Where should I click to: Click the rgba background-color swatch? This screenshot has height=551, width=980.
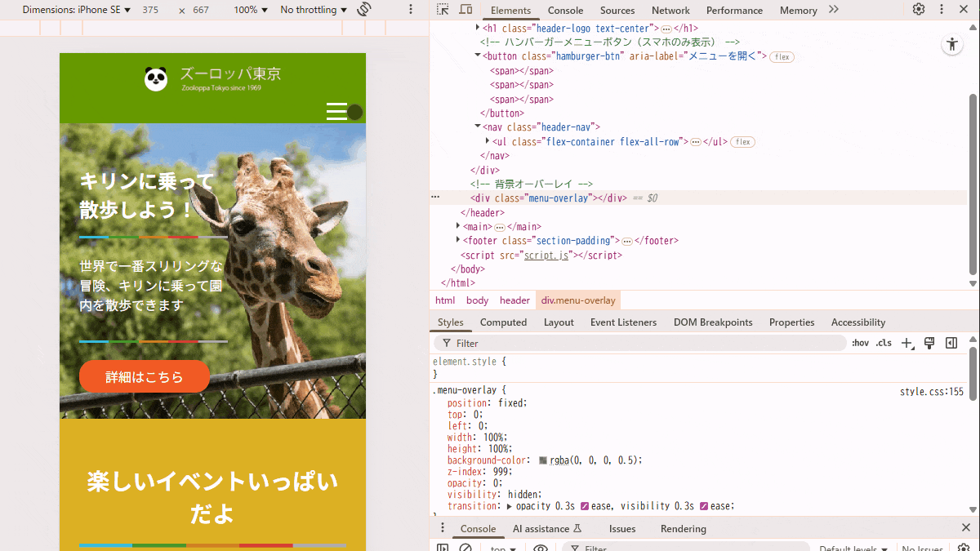pyautogui.click(x=543, y=460)
